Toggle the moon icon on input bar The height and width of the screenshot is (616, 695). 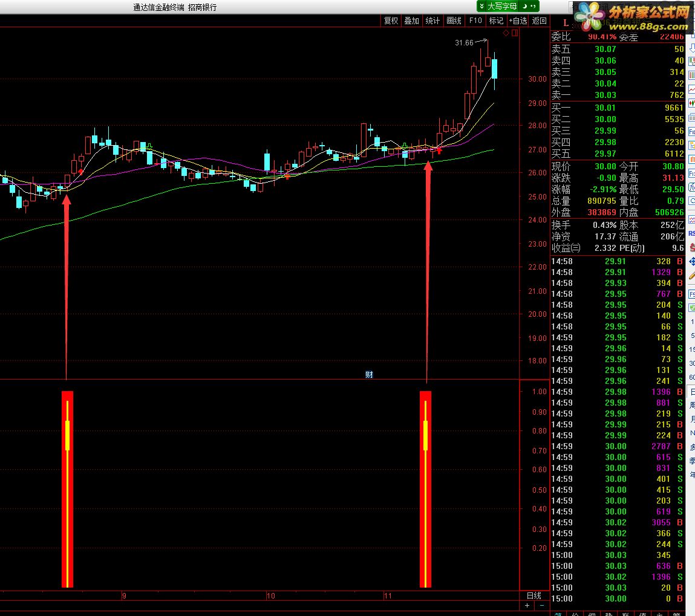pos(524,6)
